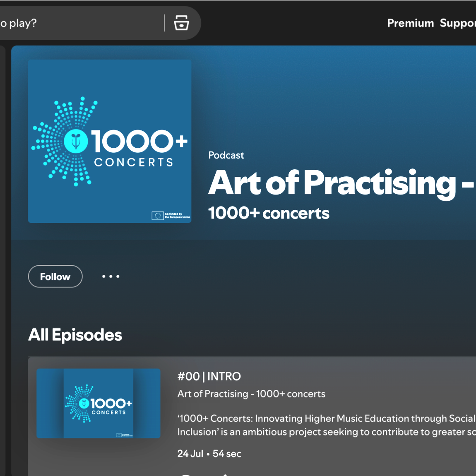Viewport: 476px width, 476px height.
Task: Open the Premium menu item
Action: pos(411,23)
